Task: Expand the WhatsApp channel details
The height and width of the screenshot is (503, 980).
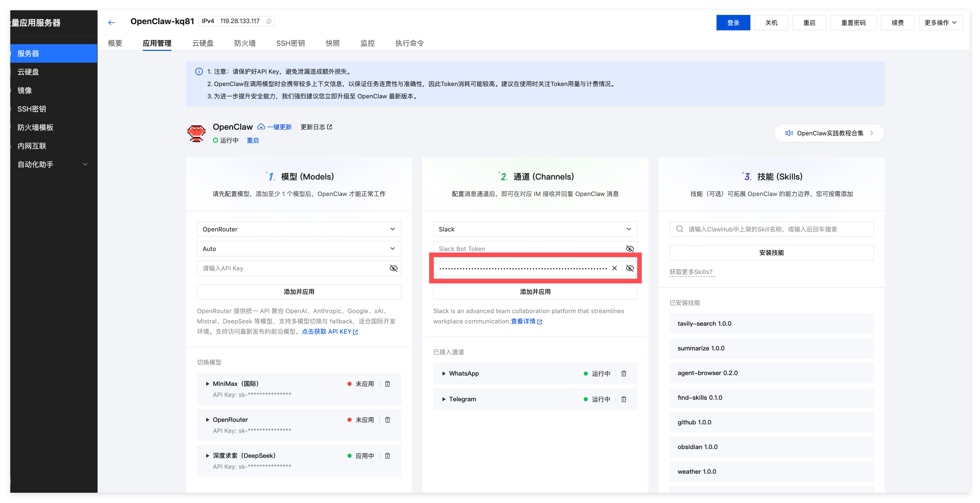Action: point(444,374)
